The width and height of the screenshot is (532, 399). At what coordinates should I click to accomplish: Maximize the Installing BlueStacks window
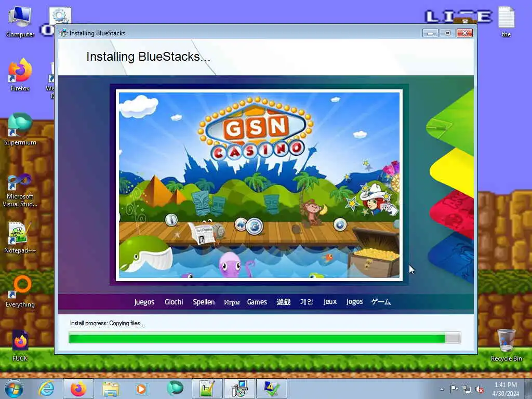pos(447,33)
